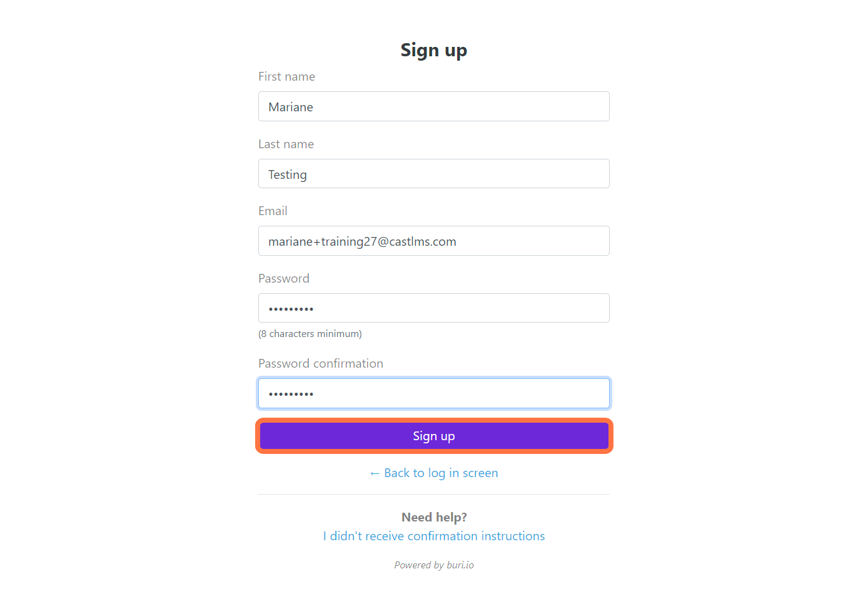This screenshot has height=589, width=868.
Task: Click into the Email address input field
Action: tap(433, 241)
